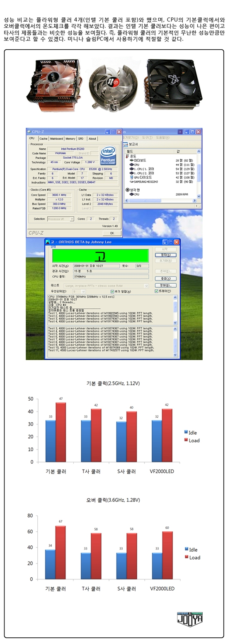Image resolution: width=228 pixels, height=644 pixels.
Task: Click SAMSUNG HD322HJ drive icon
Action: [x=131, y=182]
